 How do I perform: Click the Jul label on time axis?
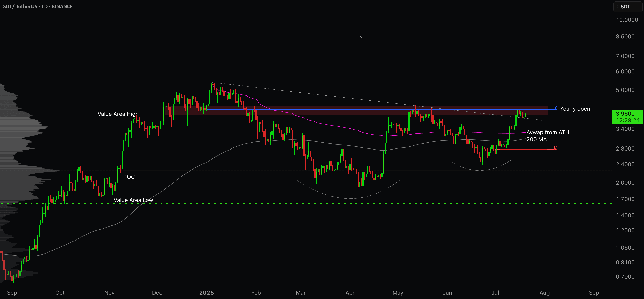[x=495, y=293]
